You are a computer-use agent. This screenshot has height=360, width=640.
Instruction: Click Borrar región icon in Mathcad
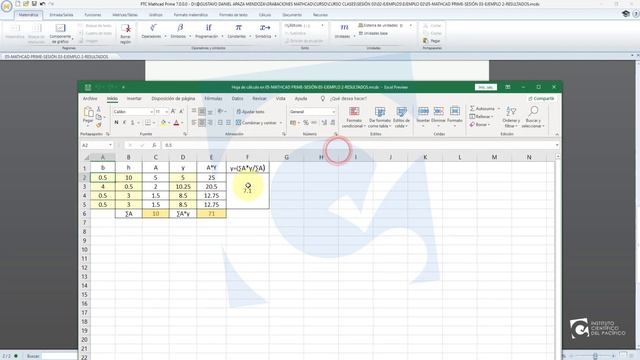click(x=126, y=29)
